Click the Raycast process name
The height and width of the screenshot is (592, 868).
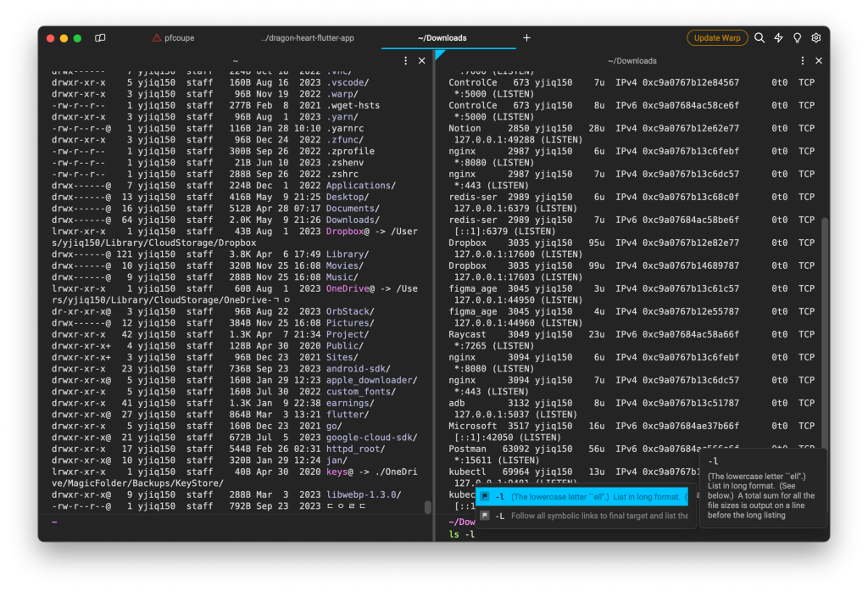(x=467, y=334)
